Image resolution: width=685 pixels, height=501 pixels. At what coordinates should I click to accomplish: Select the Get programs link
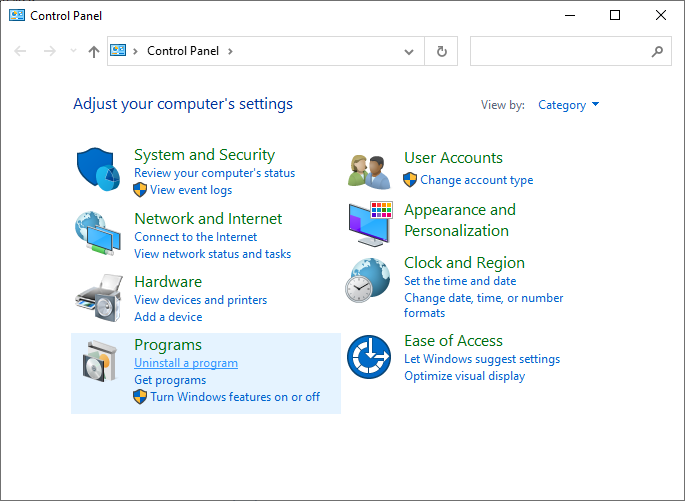[170, 380]
